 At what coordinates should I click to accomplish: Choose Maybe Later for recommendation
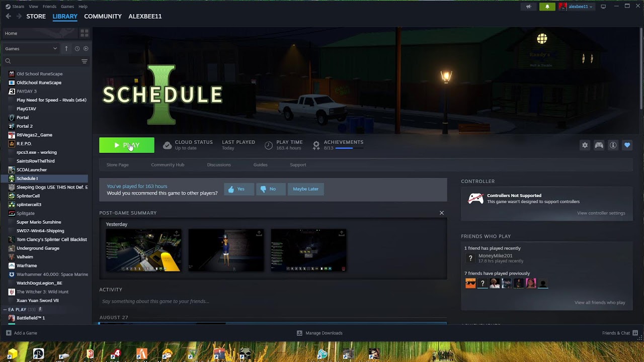(x=305, y=189)
